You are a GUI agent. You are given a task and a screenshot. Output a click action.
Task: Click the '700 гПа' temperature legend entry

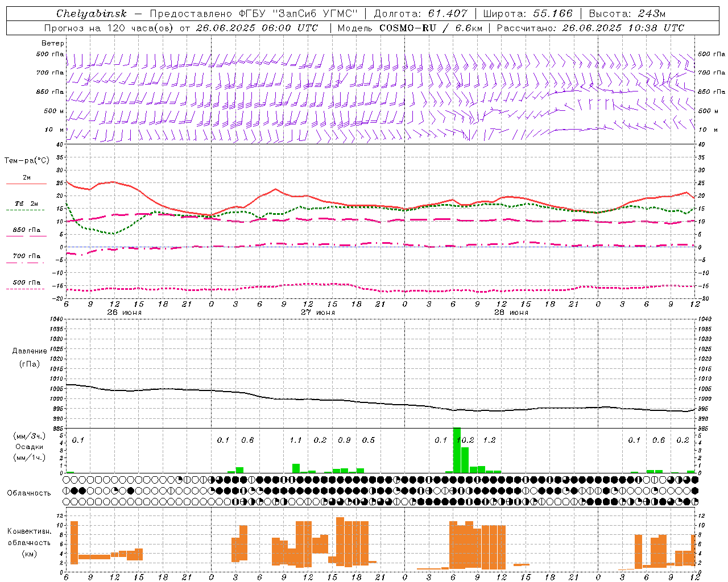[x=27, y=256]
